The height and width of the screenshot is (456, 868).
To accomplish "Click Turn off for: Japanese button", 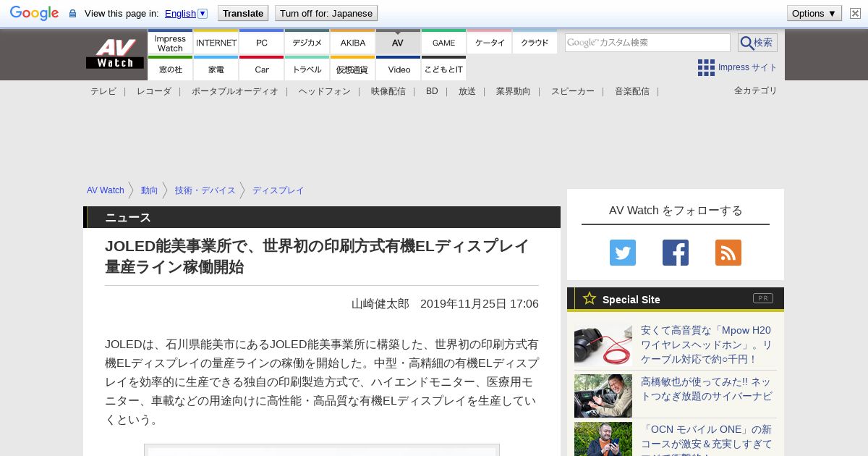I will (x=326, y=13).
